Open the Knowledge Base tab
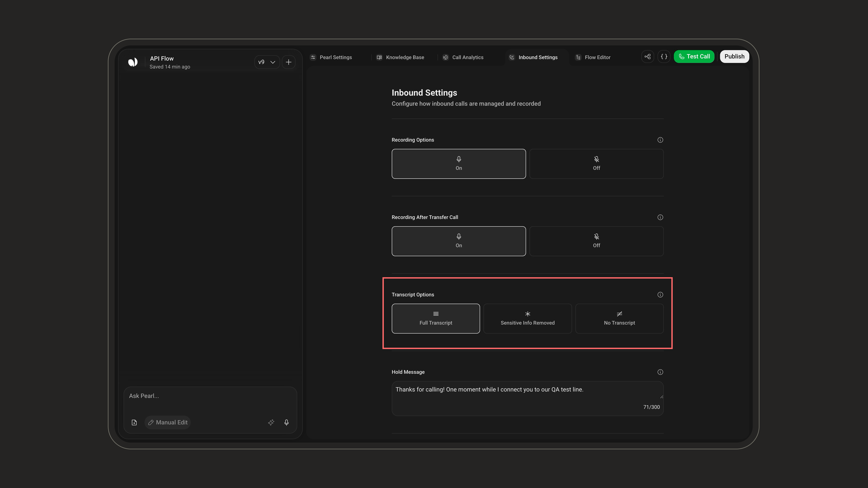The width and height of the screenshot is (868, 488). click(400, 57)
